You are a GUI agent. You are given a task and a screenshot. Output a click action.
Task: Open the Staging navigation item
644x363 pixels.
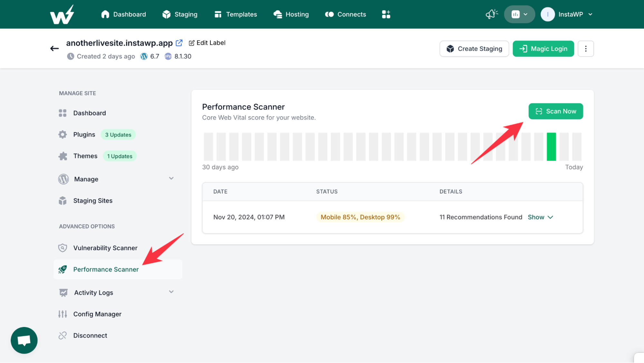(x=180, y=14)
